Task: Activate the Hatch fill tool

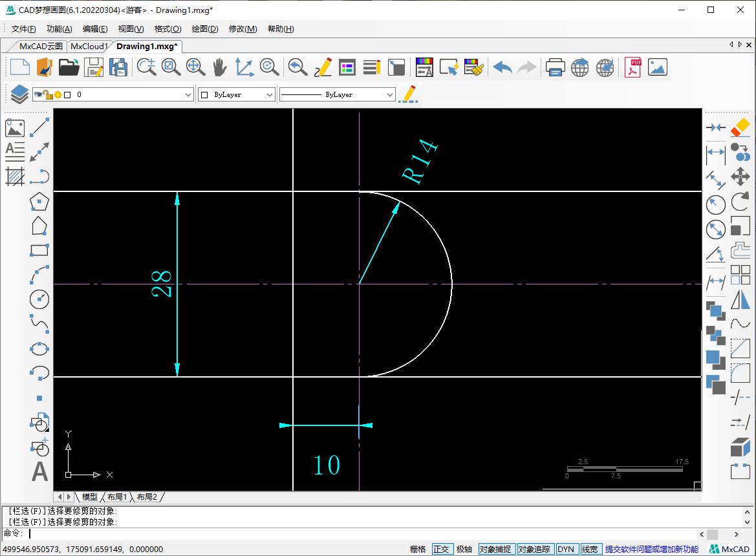Action: tap(15, 176)
